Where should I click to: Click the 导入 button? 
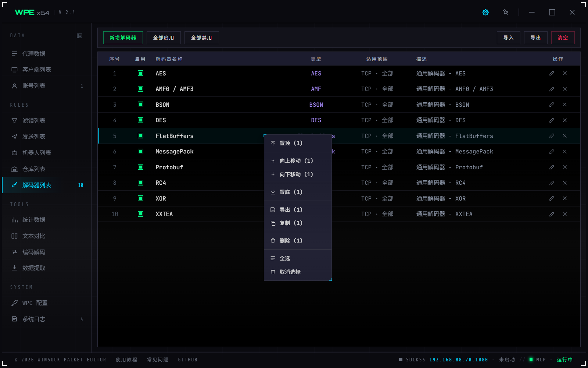(508, 38)
